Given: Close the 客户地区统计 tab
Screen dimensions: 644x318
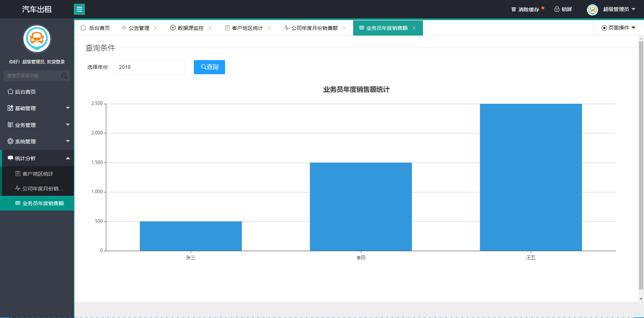Looking at the screenshot, I should tap(269, 28).
